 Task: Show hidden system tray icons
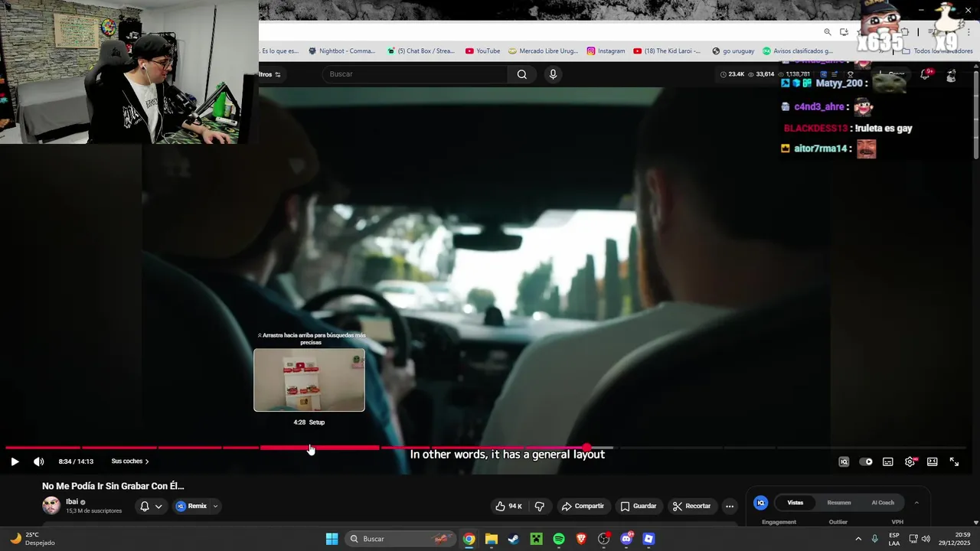pyautogui.click(x=858, y=539)
